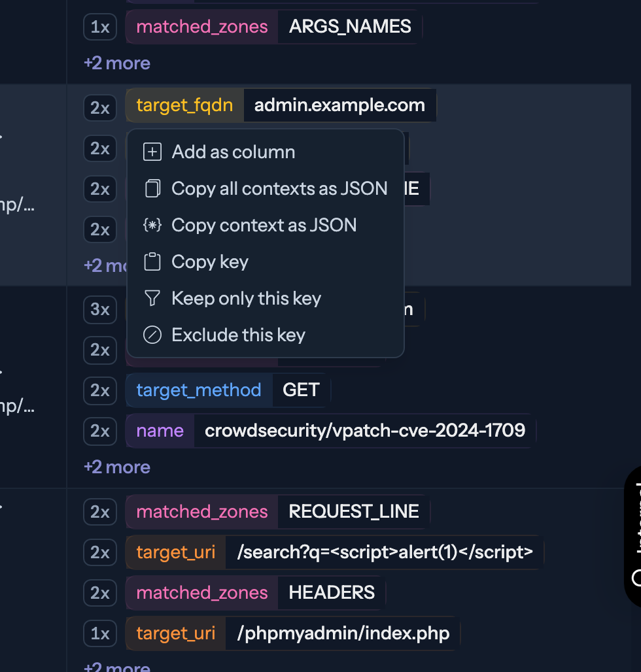
Task: Click the admin.example.com value
Action: tap(339, 105)
